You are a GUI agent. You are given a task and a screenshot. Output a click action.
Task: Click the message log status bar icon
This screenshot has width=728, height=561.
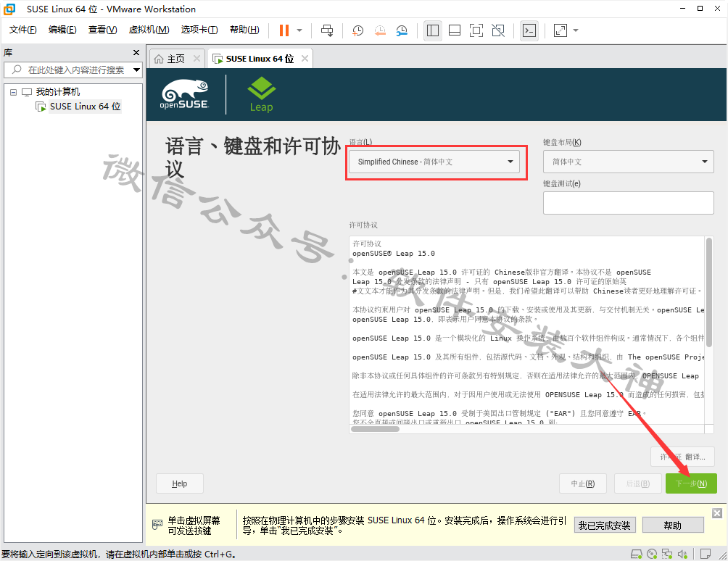pyautogui.click(x=706, y=554)
